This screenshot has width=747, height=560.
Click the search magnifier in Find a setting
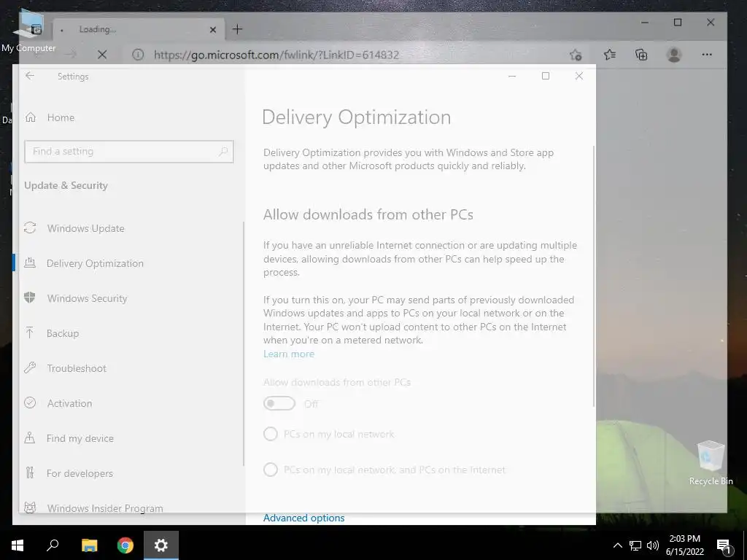click(223, 152)
